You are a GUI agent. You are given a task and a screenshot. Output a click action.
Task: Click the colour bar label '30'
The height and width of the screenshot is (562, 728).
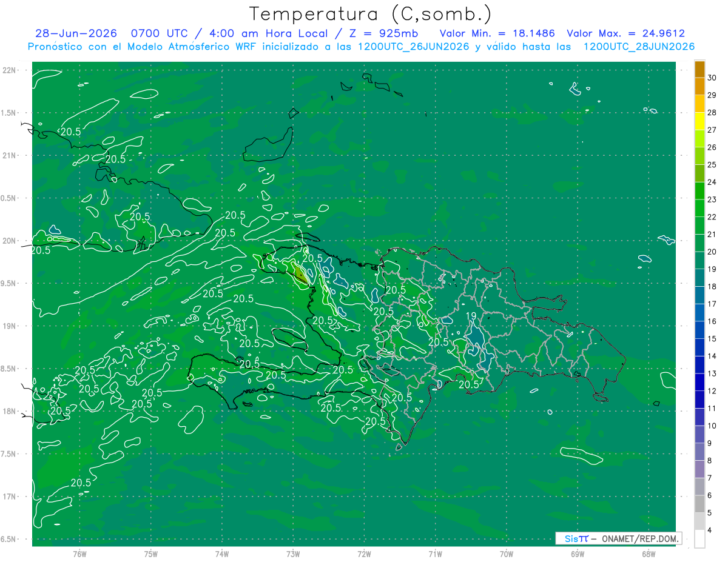point(712,78)
